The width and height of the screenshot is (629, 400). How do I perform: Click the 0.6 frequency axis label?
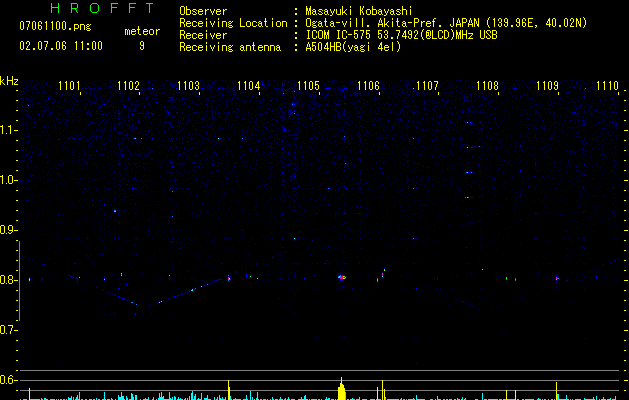pos(8,380)
